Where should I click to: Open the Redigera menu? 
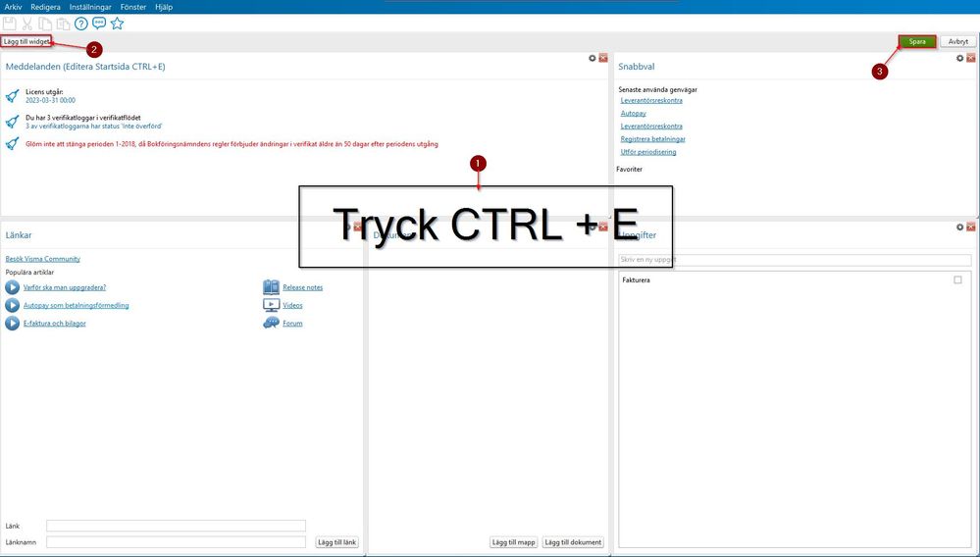click(x=46, y=7)
